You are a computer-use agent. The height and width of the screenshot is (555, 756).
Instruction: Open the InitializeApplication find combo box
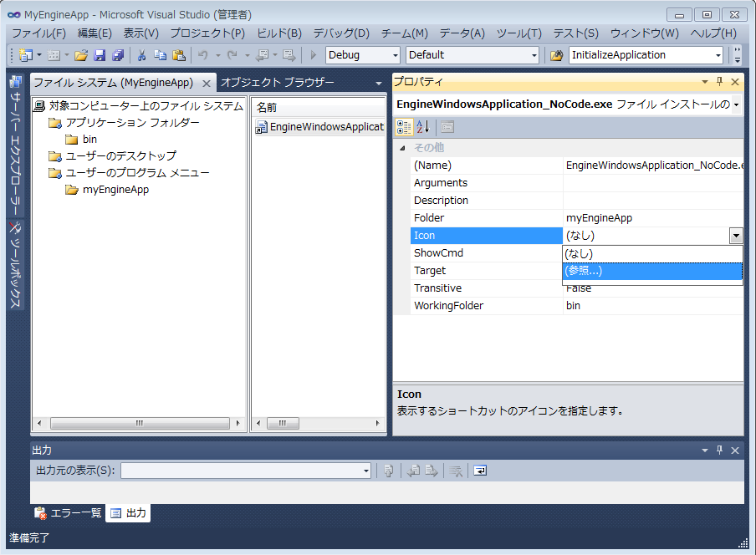point(718,55)
